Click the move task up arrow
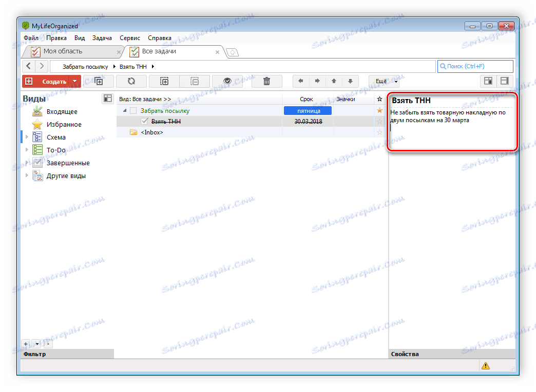536x392 pixels. pos(334,81)
